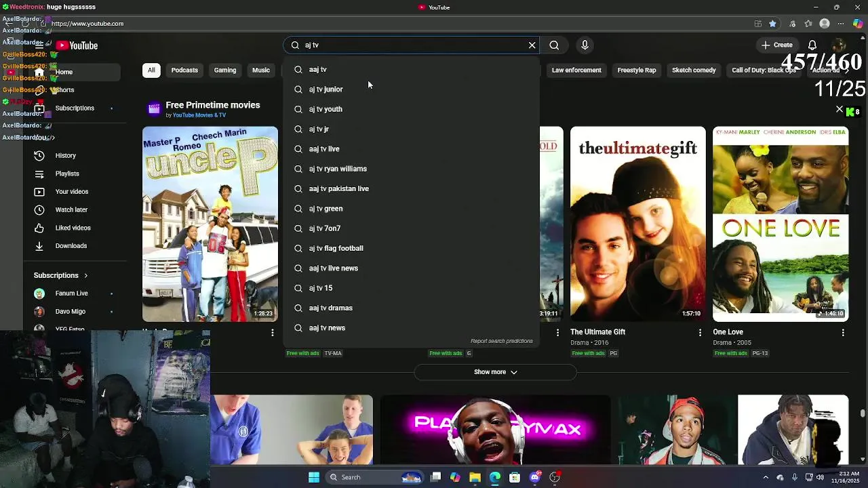Screen dimensions: 868x488
Task: Open Fanum Live subscription
Action: coord(72,293)
